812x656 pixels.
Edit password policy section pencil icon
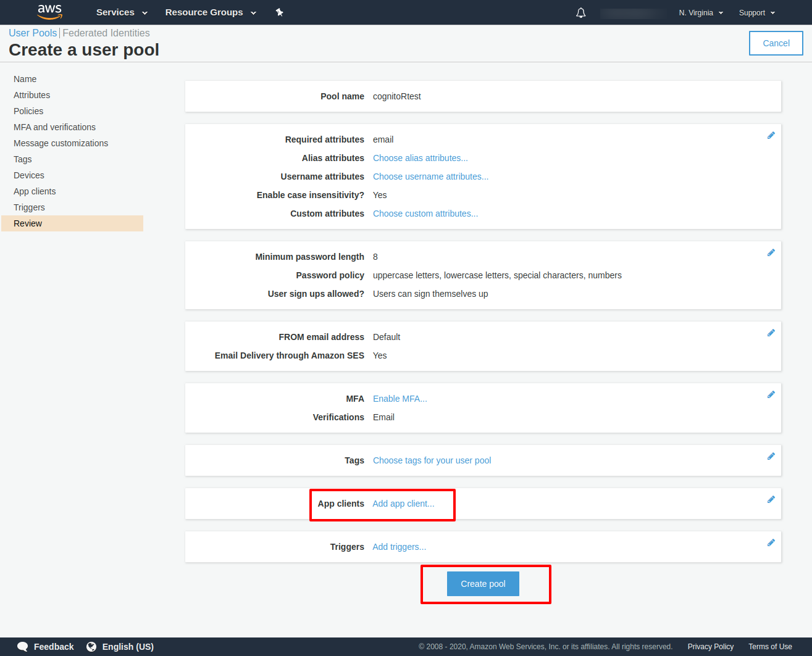pyautogui.click(x=771, y=252)
